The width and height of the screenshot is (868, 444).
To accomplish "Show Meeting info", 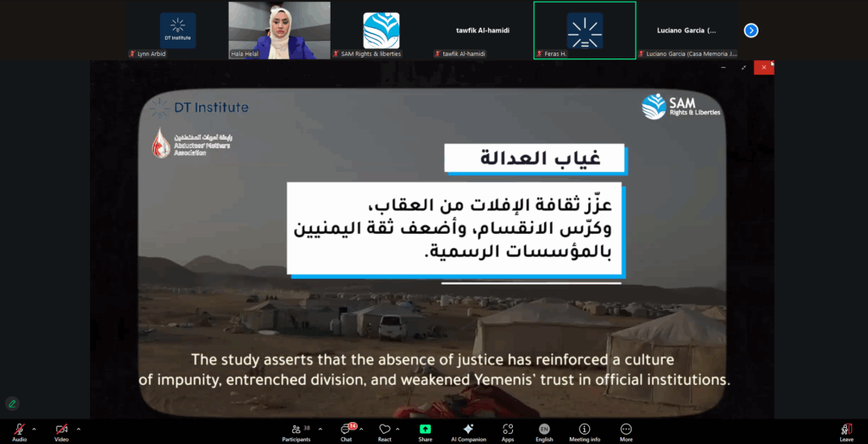I will point(584,430).
